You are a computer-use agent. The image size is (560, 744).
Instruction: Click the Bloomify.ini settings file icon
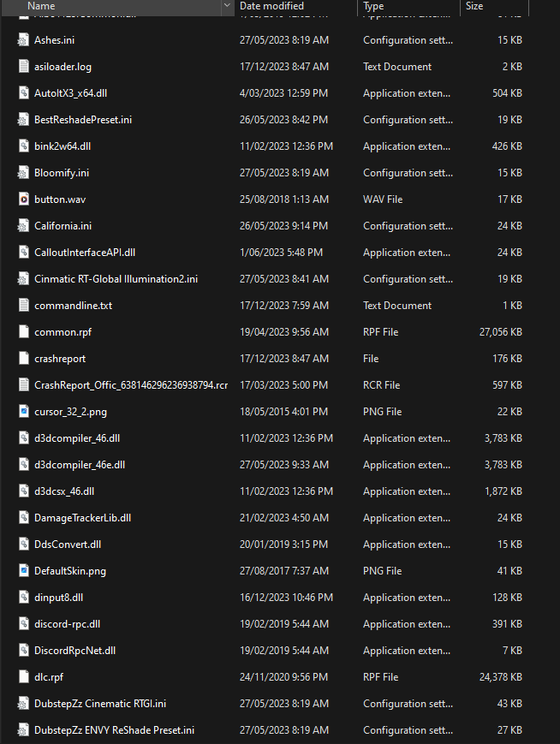click(23, 173)
